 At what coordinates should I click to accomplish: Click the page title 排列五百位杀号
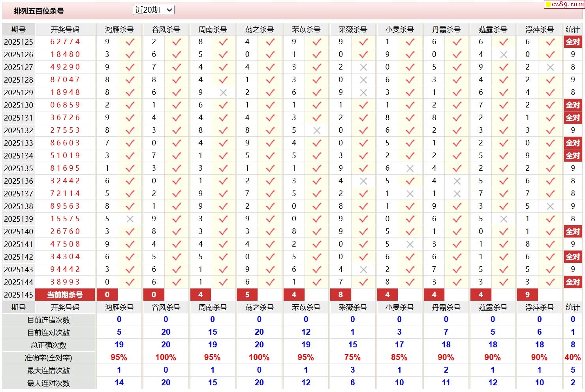pos(39,11)
